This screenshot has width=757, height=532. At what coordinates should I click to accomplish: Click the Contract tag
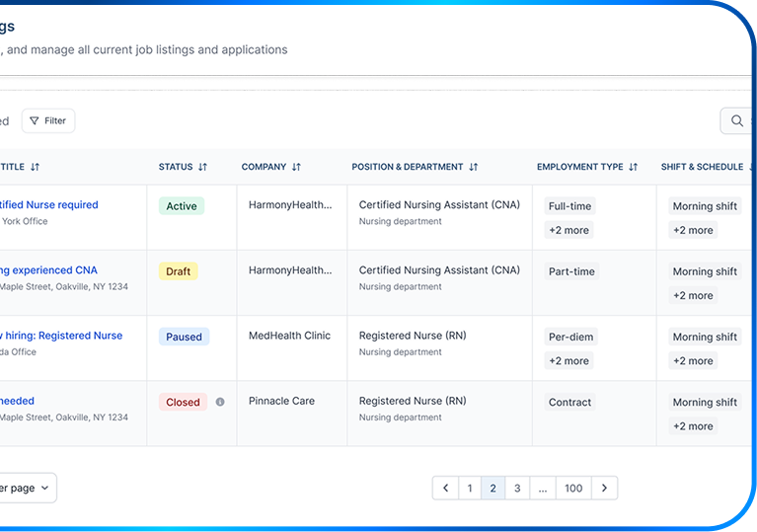coord(569,402)
